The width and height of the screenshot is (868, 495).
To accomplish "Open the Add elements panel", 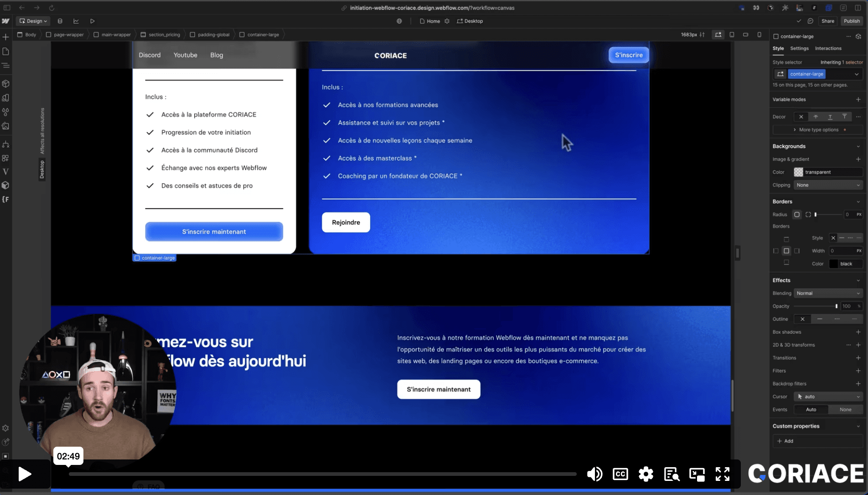I will (6, 37).
